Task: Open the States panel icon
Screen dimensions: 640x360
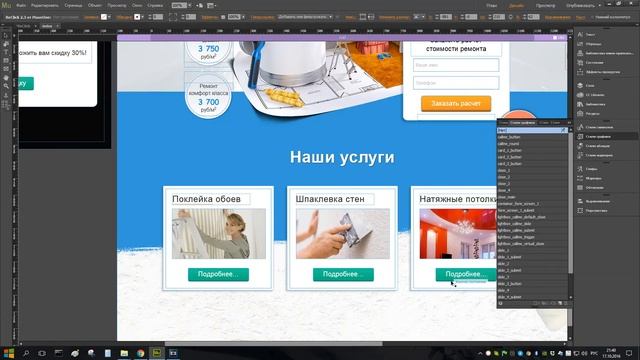Action: [x=580, y=62]
